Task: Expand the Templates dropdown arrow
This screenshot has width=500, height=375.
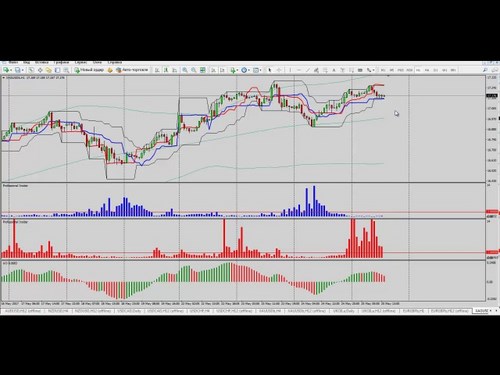Action: 261,70
